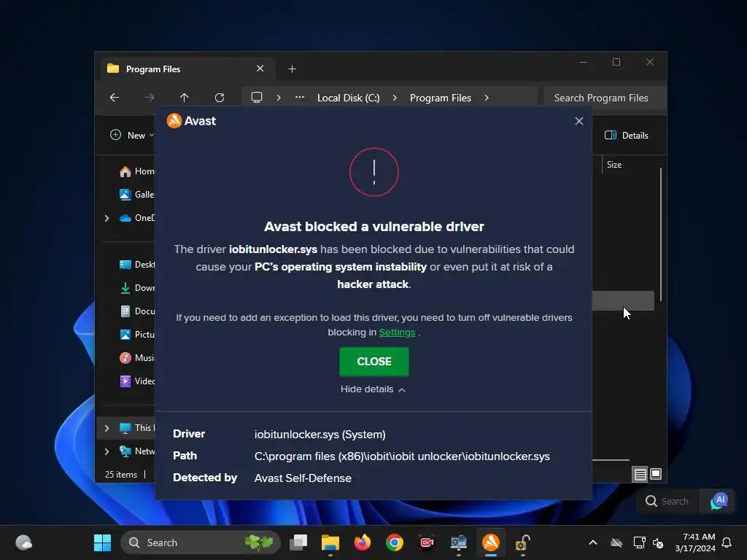747x560 pixels.
Task: Sort by the Size column header
Action: pos(614,165)
